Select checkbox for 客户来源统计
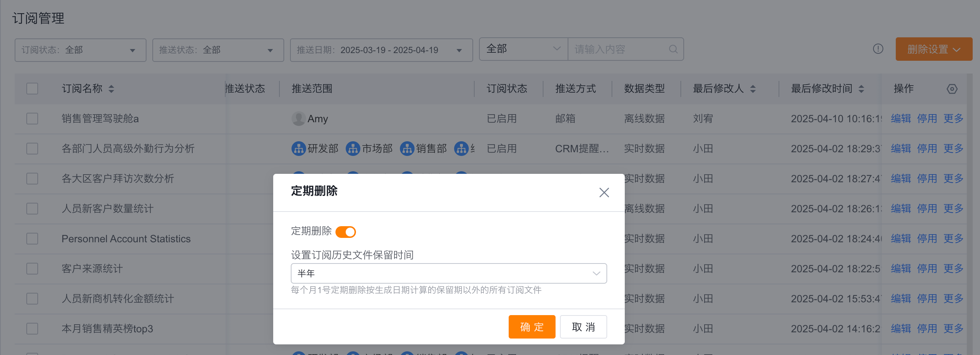980x355 pixels. [x=32, y=269]
